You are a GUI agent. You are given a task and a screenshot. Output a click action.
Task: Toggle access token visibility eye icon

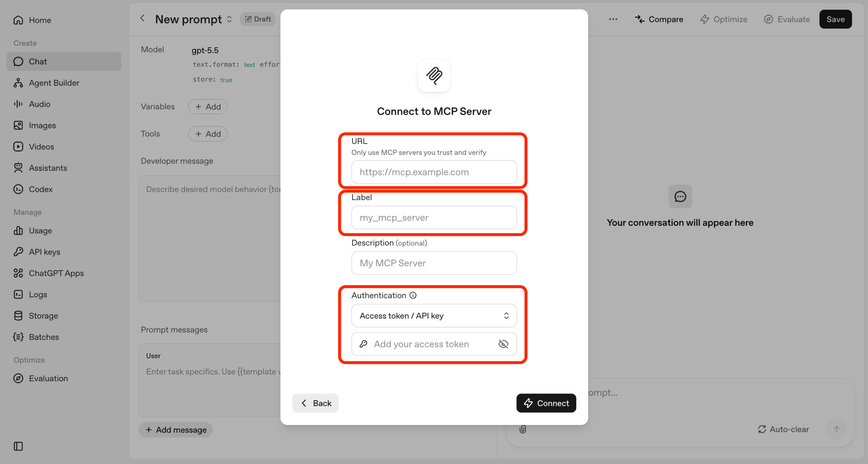(x=503, y=344)
